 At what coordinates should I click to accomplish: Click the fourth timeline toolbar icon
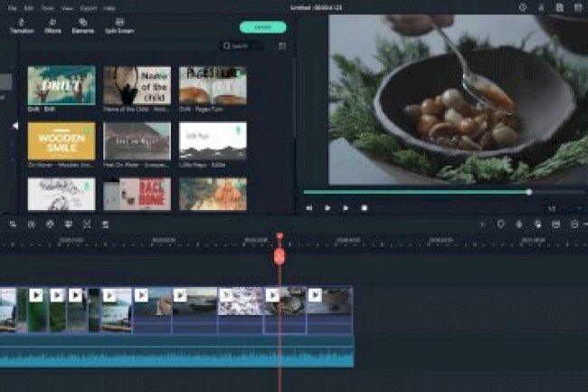[68, 225]
